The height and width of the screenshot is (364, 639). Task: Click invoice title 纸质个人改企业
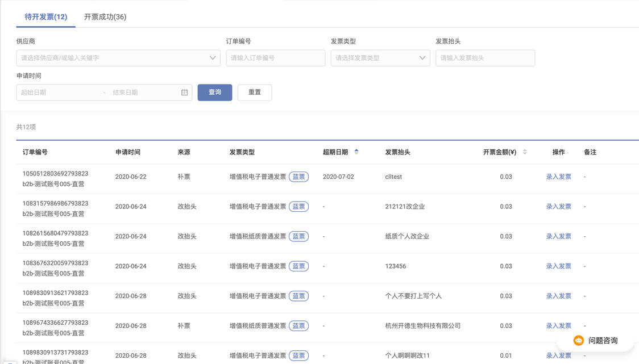pos(407,236)
